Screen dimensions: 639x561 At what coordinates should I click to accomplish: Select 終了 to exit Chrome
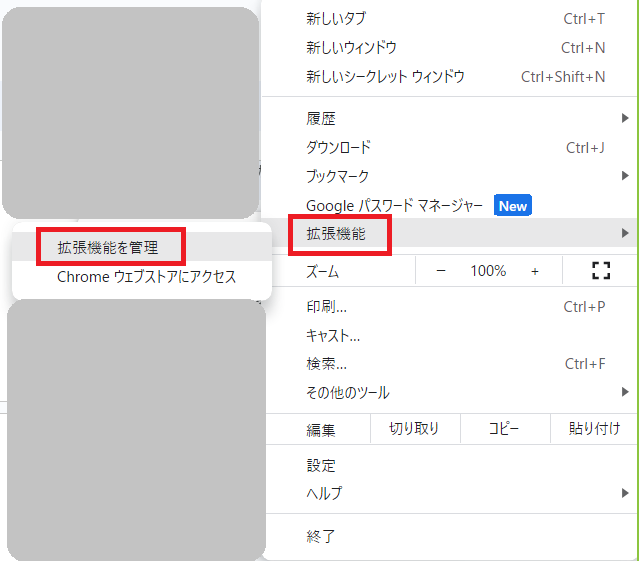(450, 536)
